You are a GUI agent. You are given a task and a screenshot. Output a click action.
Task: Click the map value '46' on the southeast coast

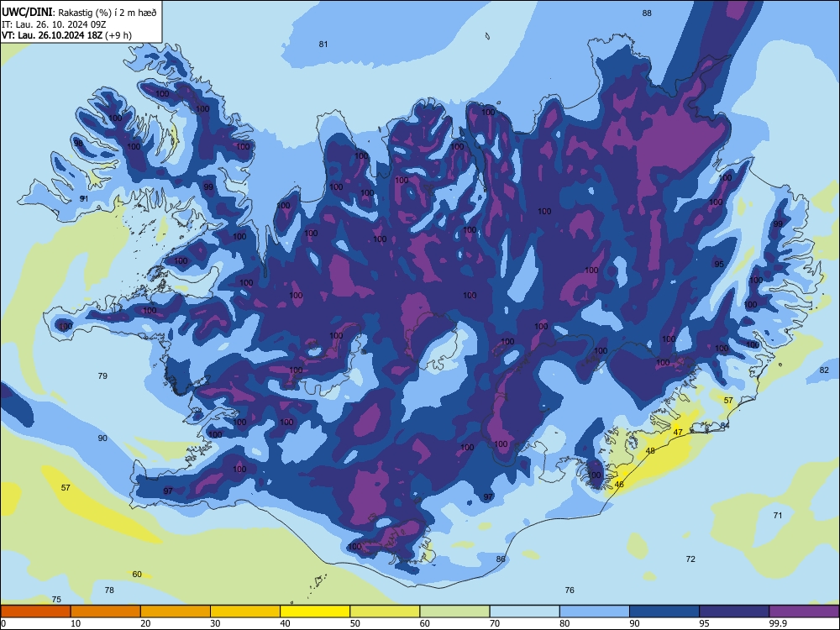(x=619, y=484)
